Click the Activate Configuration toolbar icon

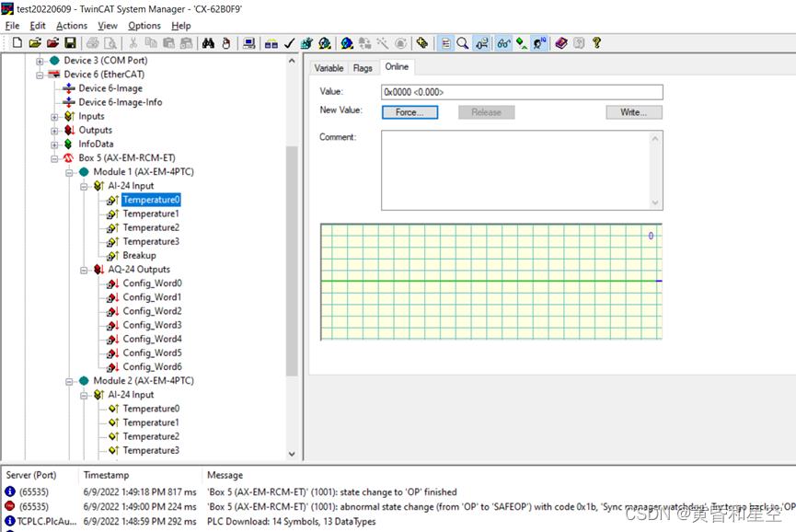point(306,43)
